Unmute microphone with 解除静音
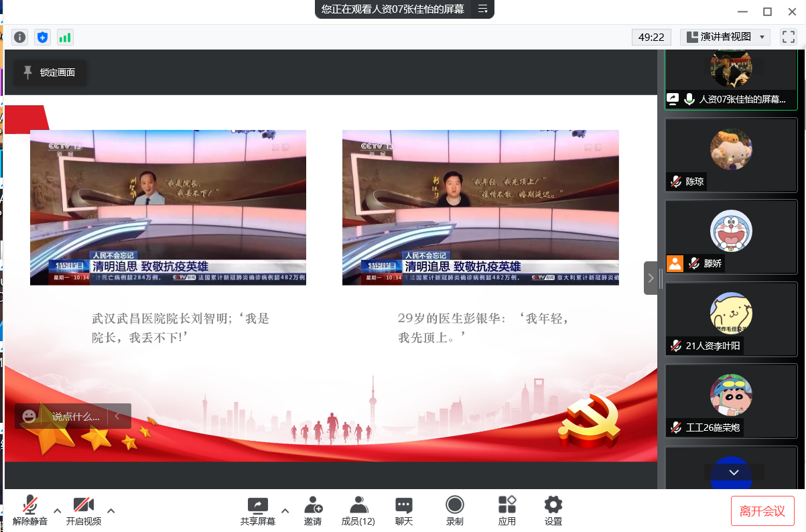 coord(30,511)
